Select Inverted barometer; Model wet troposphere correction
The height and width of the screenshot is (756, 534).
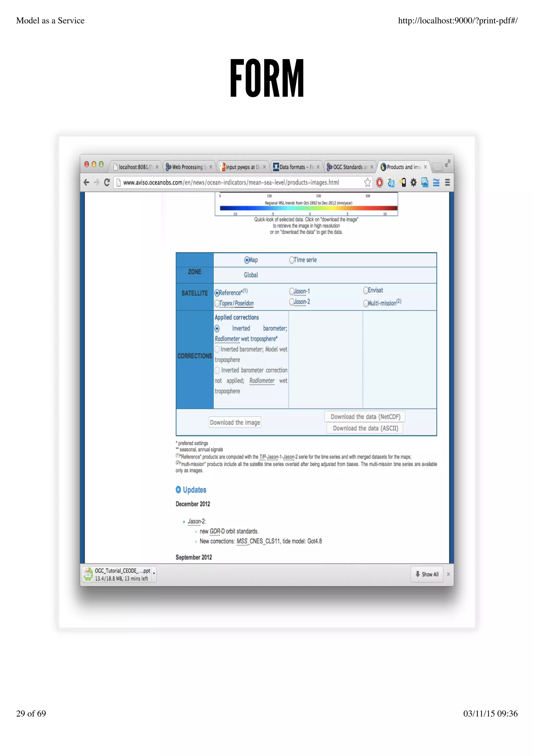pyautogui.click(x=217, y=349)
